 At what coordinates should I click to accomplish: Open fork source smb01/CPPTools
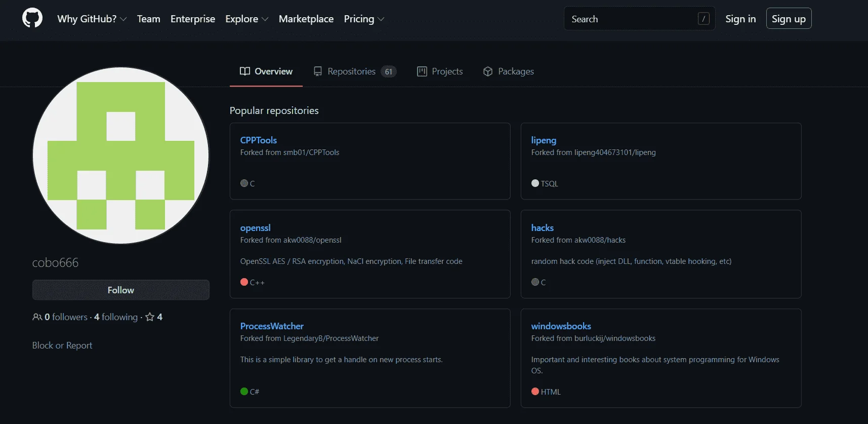[311, 152]
